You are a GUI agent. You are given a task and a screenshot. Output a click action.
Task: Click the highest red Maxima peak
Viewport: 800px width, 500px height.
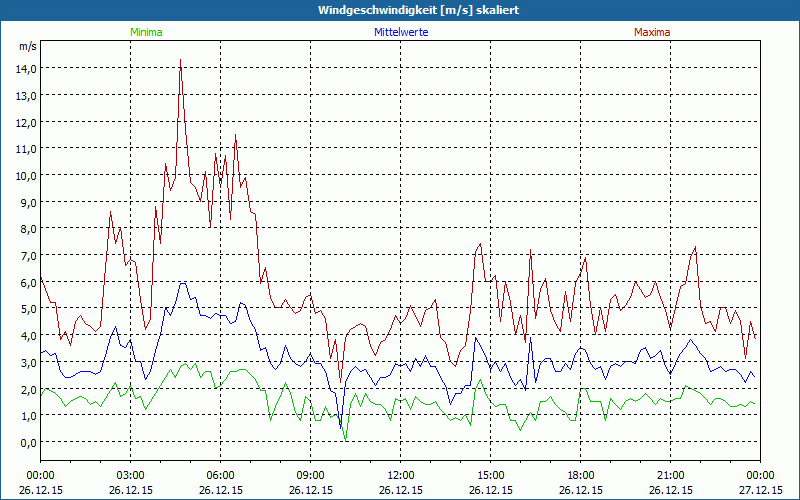tap(180, 61)
